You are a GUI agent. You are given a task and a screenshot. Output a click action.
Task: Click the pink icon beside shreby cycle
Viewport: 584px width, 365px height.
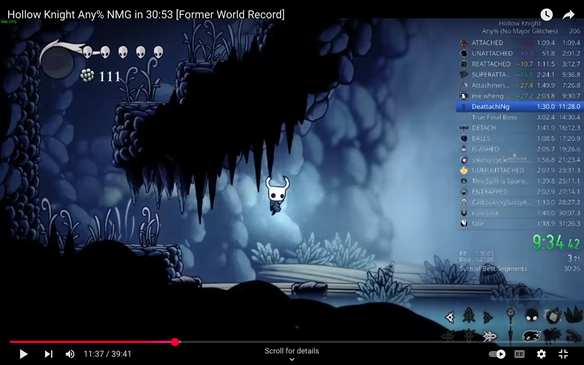[x=464, y=160]
